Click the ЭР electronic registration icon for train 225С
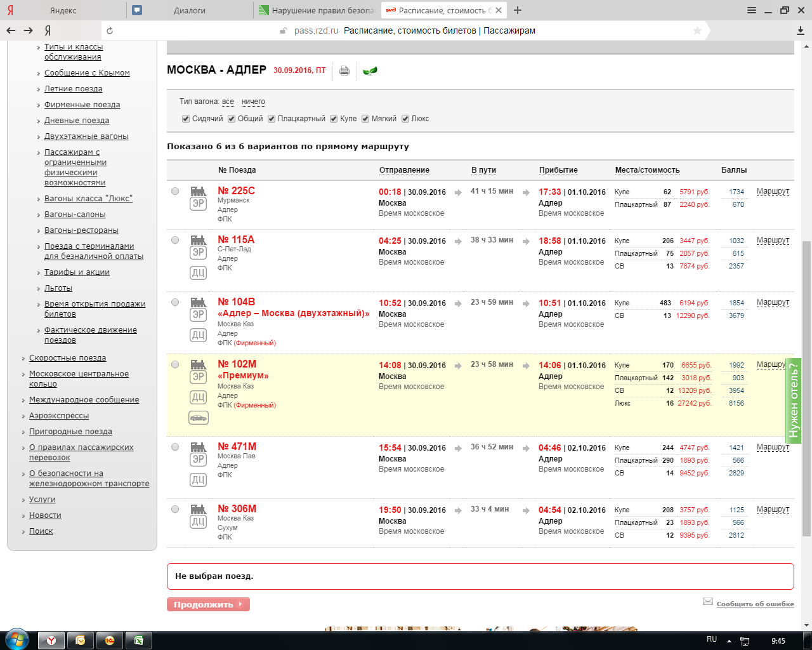The image size is (812, 650). click(199, 204)
